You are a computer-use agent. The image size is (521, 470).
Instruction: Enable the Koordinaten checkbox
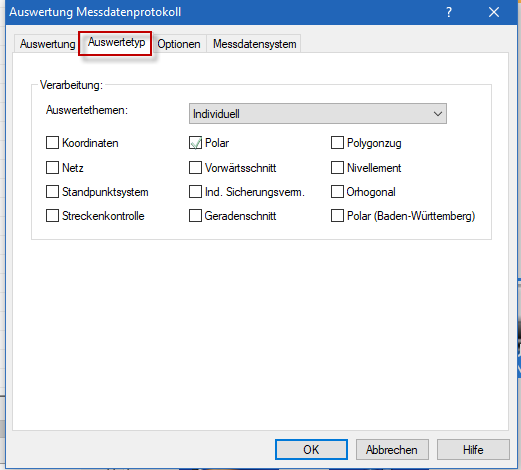click(52, 143)
